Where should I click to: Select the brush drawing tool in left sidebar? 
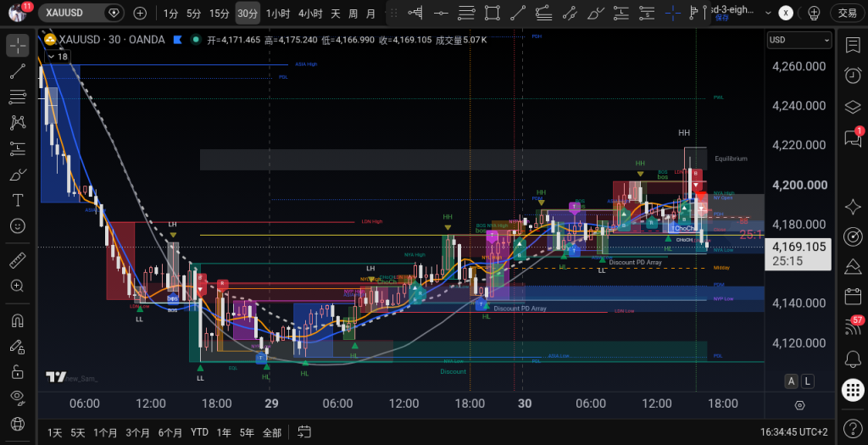(x=18, y=175)
